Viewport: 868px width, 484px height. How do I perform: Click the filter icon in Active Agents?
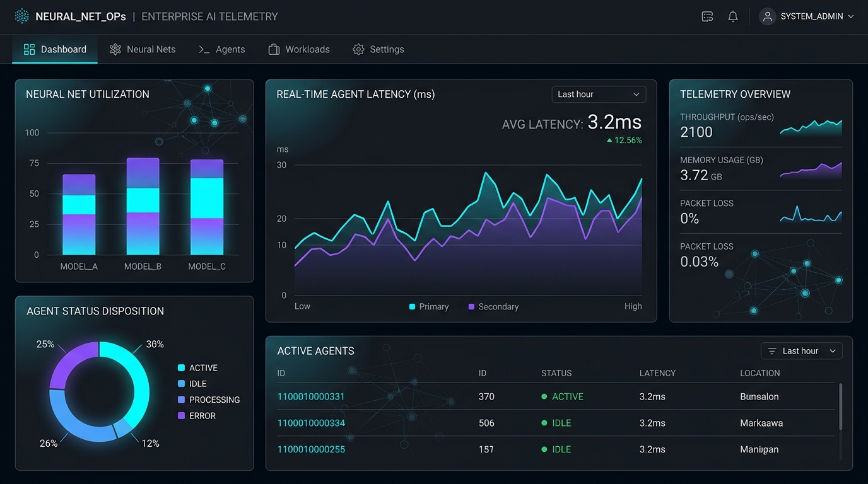[x=771, y=351]
